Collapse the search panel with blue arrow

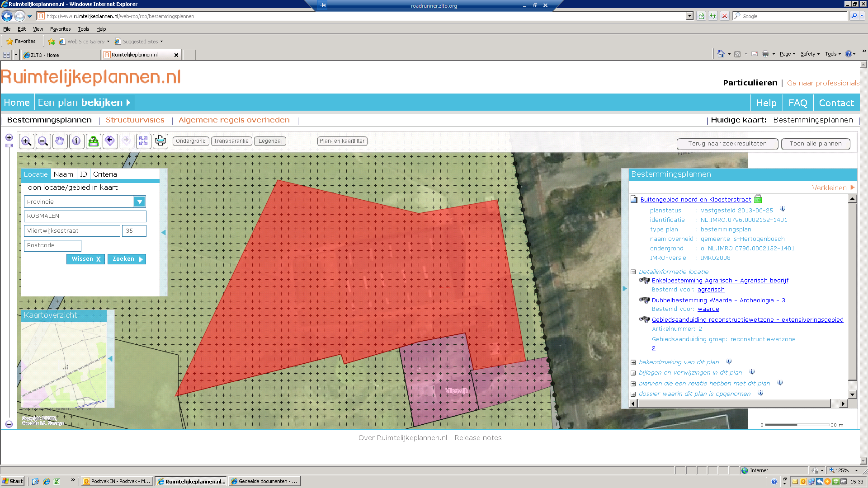[164, 232]
